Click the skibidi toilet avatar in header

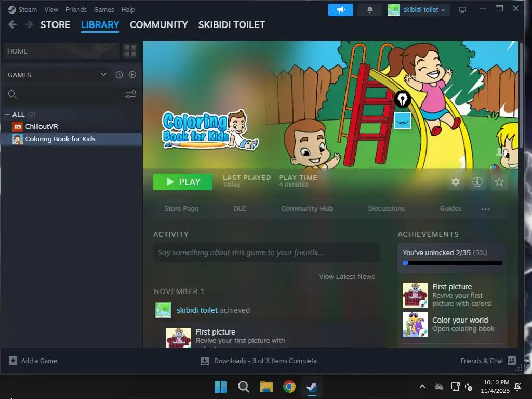click(394, 10)
